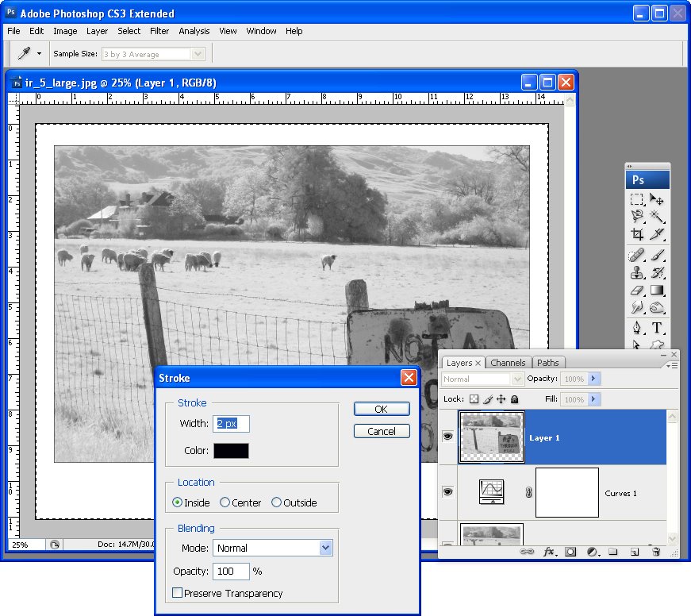Open the eyedropper tool preset picker
This screenshot has width=691, height=616.
tap(39, 54)
